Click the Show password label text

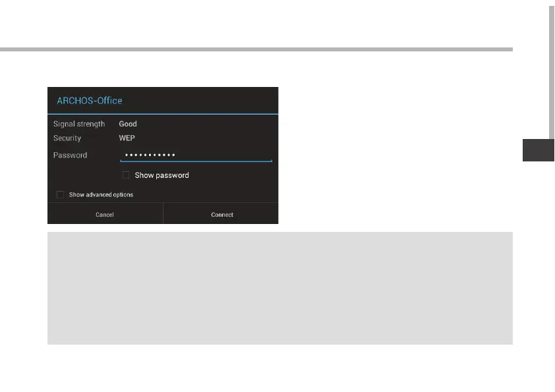161,175
